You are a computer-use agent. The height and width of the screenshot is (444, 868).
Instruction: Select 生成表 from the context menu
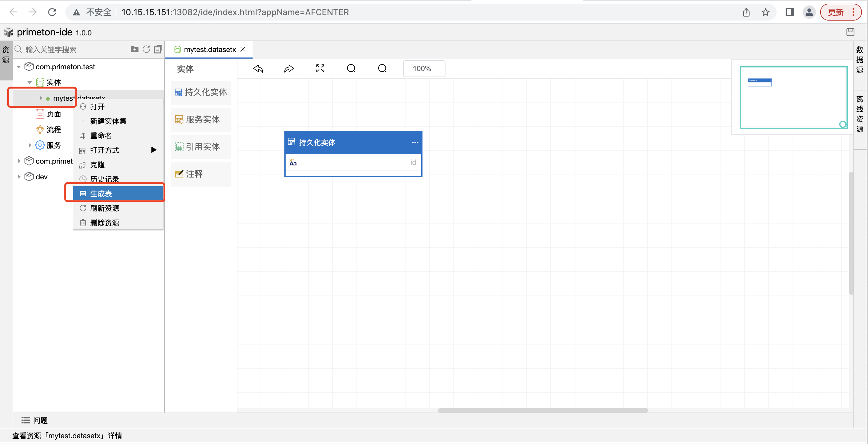click(101, 194)
